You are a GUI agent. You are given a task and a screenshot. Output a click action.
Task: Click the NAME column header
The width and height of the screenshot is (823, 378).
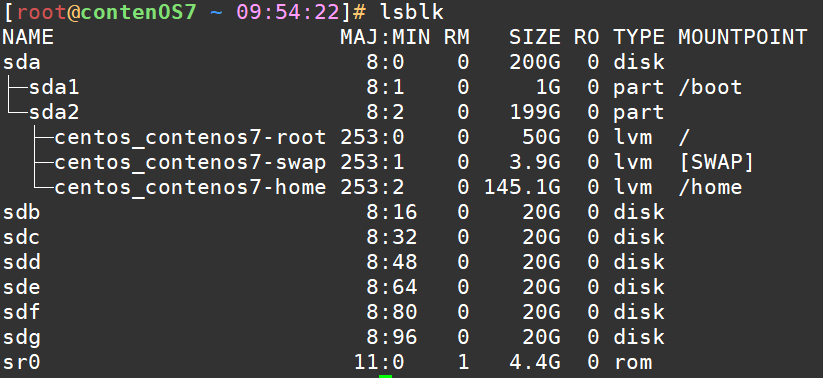click(28, 37)
